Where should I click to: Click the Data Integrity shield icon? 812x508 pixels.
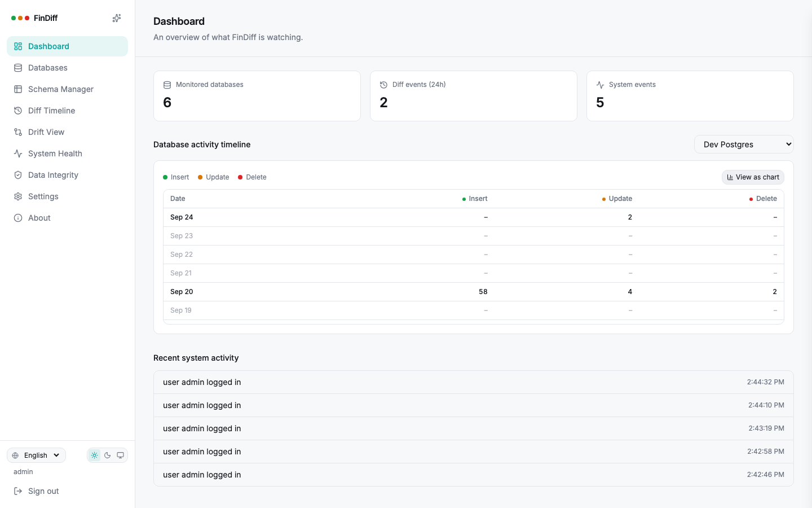click(x=18, y=175)
